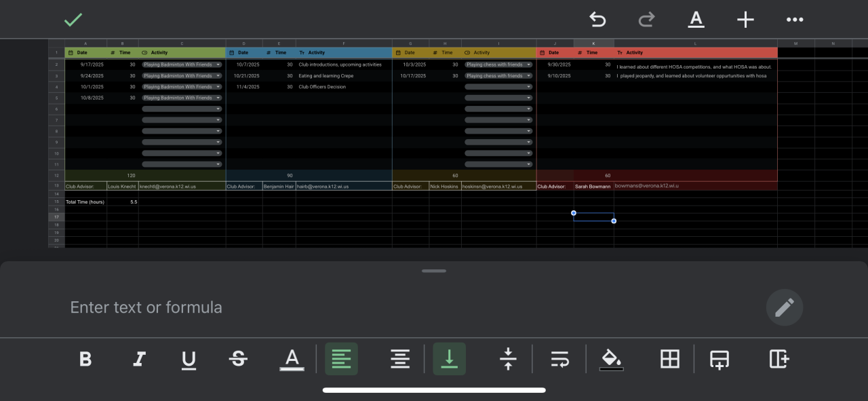Select the 5.5 total hours cell
This screenshot has height=401, width=868.
click(123, 202)
